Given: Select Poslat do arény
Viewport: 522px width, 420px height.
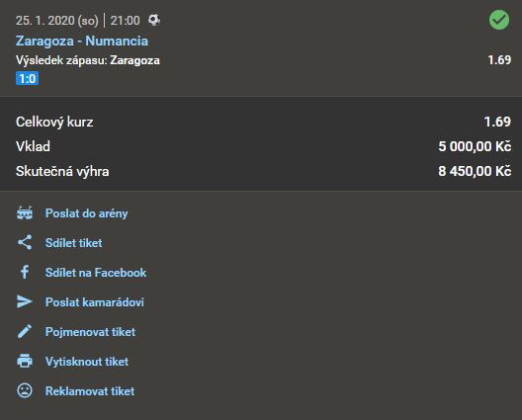Looking at the screenshot, I should [87, 213].
